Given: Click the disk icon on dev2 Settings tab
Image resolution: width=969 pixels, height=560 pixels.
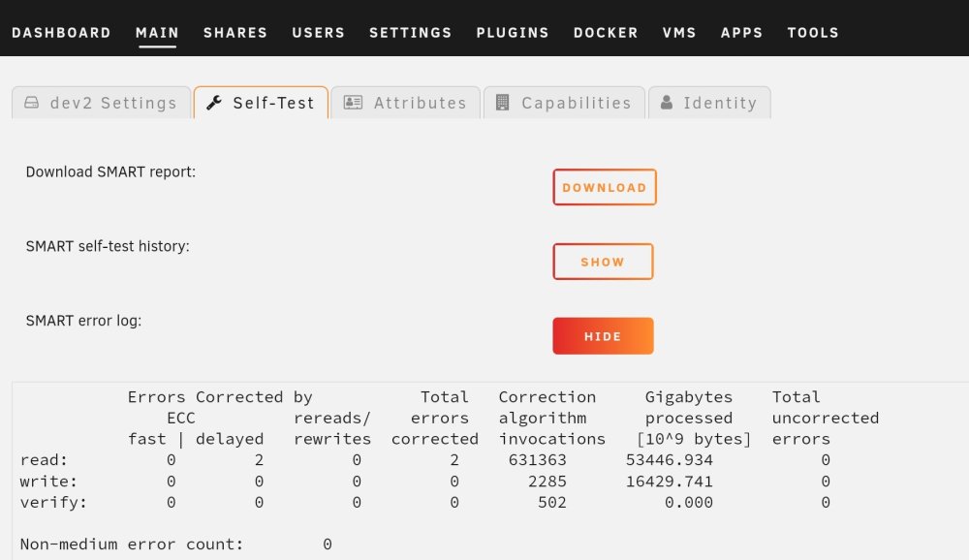Looking at the screenshot, I should pos(32,103).
